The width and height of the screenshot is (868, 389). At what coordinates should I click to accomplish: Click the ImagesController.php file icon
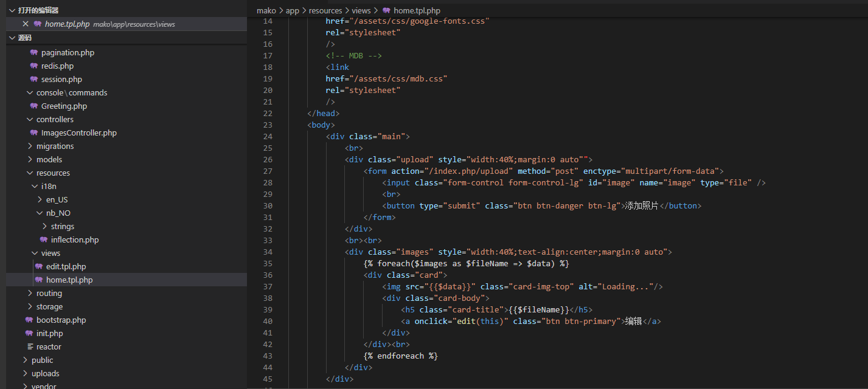click(x=34, y=133)
